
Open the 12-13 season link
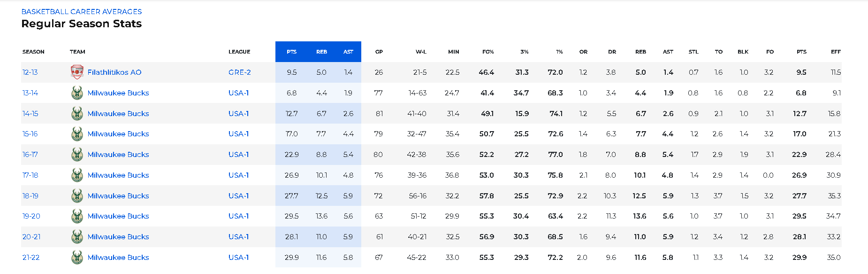point(30,72)
